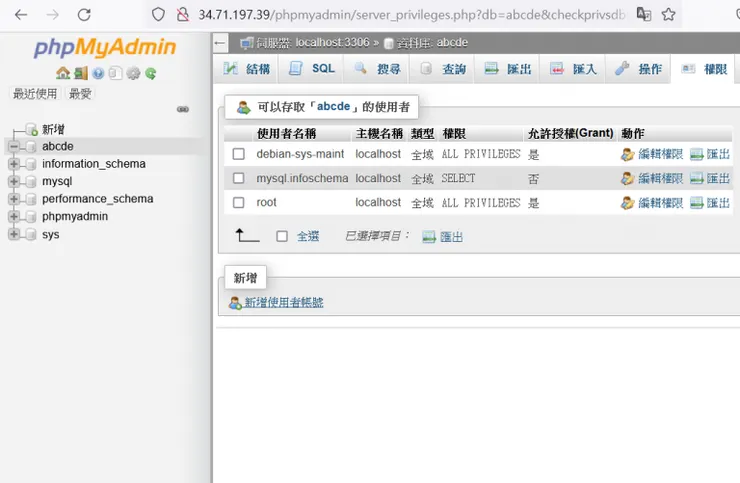Click the chain link icon in navigation panel
The height and width of the screenshot is (483, 740).
coord(183,109)
